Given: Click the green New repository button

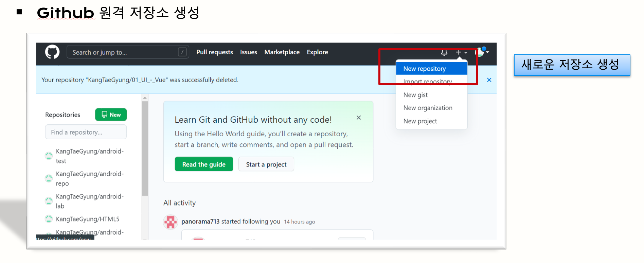Looking at the screenshot, I should tap(111, 115).
